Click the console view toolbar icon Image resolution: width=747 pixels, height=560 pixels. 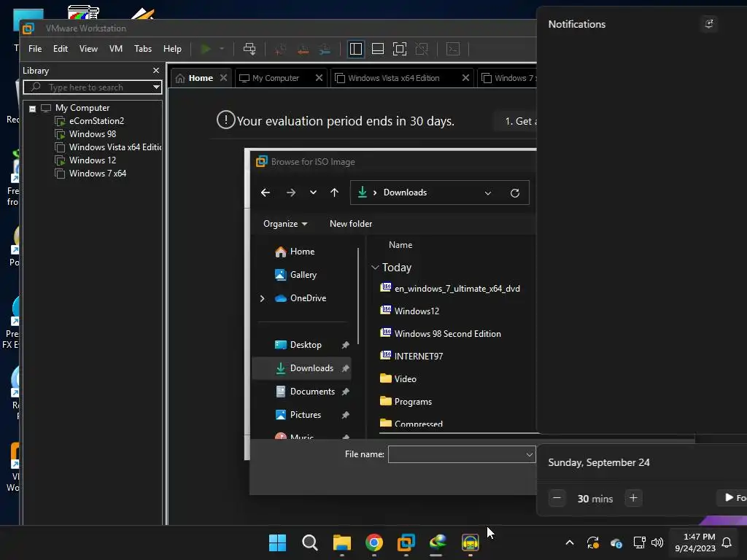pos(453,49)
